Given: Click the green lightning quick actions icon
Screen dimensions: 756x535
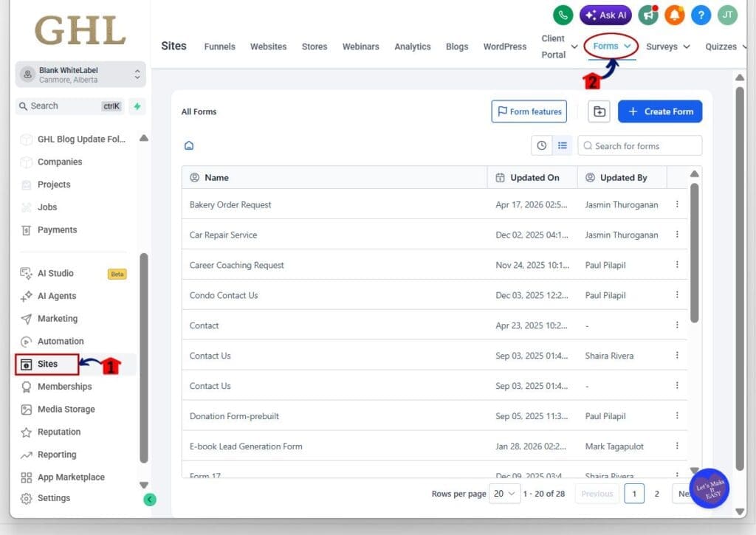Looking at the screenshot, I should pos(137,106).
